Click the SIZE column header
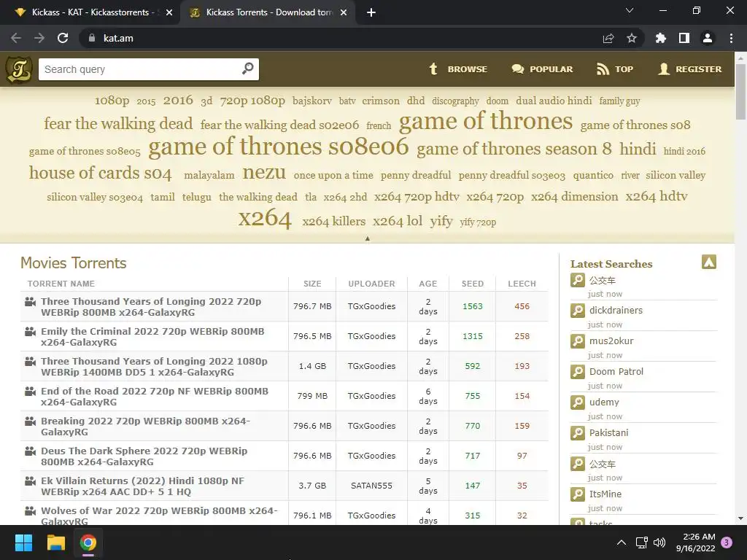This screenshot has height=560, width=747. [x=312, y=284]
